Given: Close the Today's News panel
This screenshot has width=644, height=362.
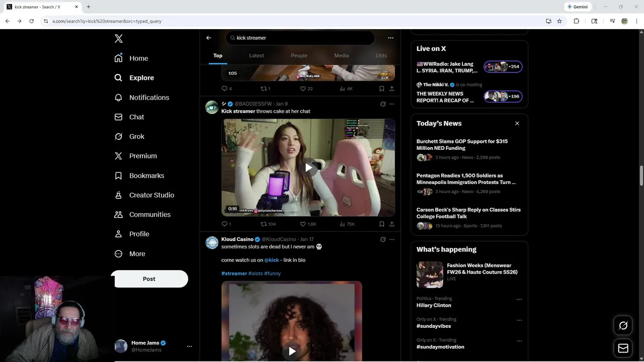Looking at the screenshot, I should [x=517, y=123].
